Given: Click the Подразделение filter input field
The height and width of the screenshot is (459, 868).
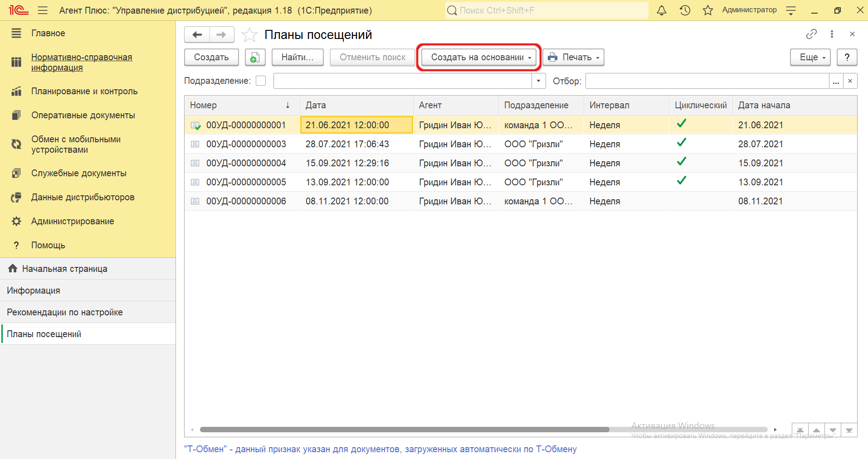Looking at the screenshot, I should 403,81.
